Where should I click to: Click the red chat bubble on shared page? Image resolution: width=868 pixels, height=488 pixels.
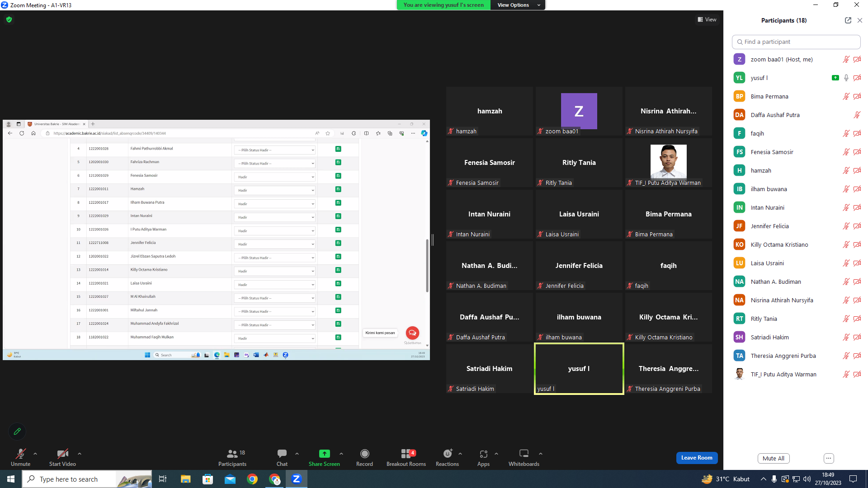pos(412,333)
